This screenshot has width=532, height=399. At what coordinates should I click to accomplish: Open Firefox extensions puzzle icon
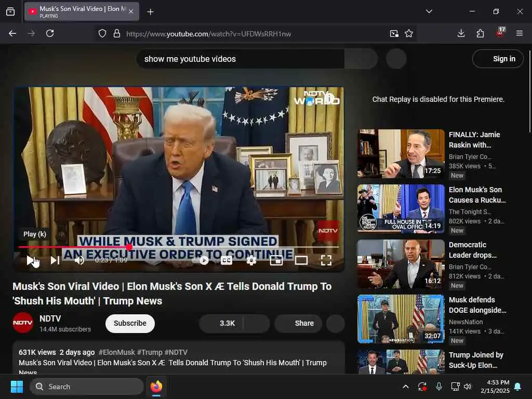tap(480, 33)
